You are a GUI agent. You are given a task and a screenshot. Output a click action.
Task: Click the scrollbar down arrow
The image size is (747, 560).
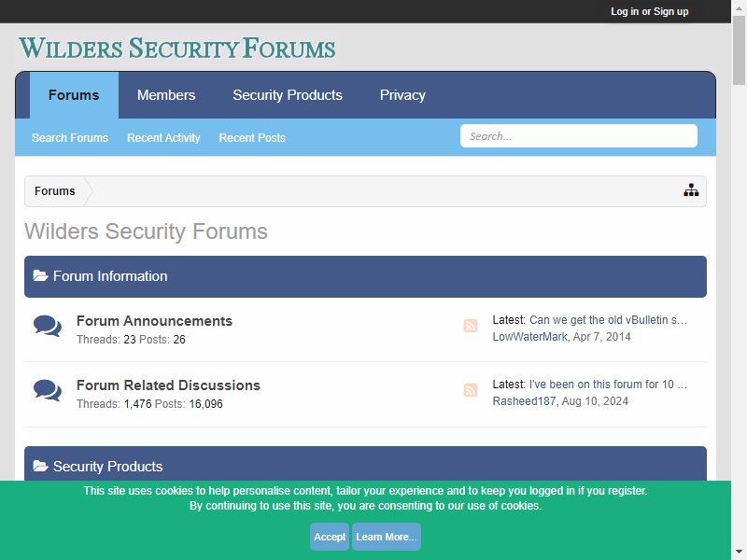pyautogui.click(x=739, y=553)
